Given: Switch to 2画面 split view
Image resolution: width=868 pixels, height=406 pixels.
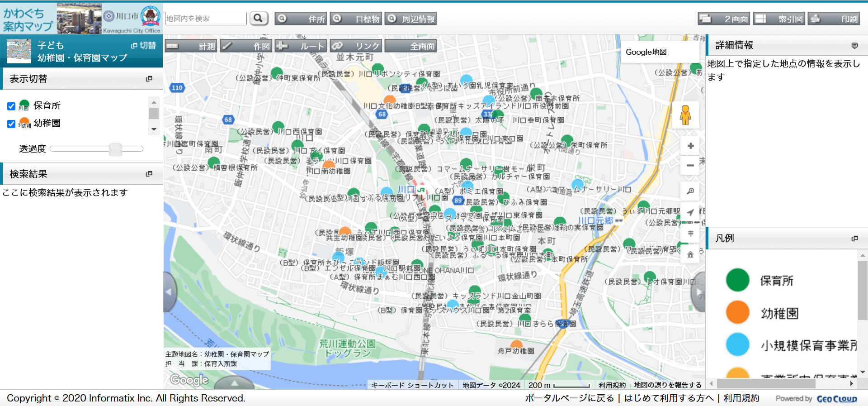Looking at the screenshot, I should (724, 19).
